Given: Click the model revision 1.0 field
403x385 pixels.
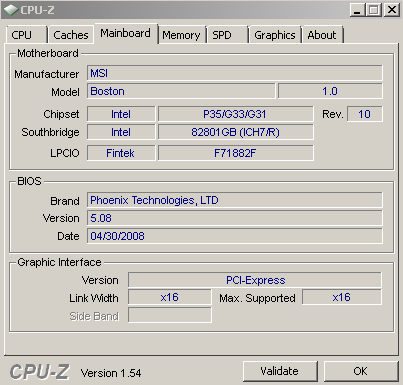Looking at the screenshot, I should coord(330,91).
